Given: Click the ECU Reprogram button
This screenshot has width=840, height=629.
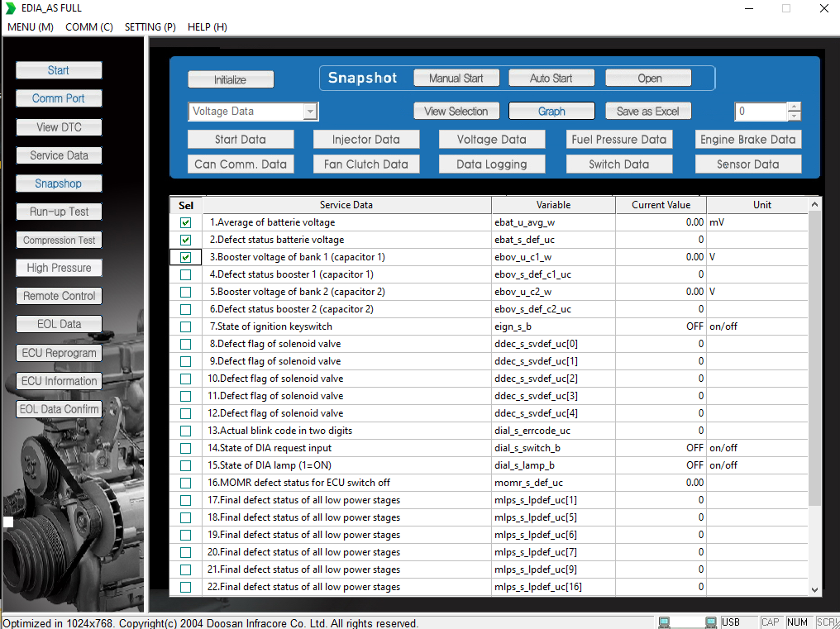Looking at the screenshot, I should [59, 353].
